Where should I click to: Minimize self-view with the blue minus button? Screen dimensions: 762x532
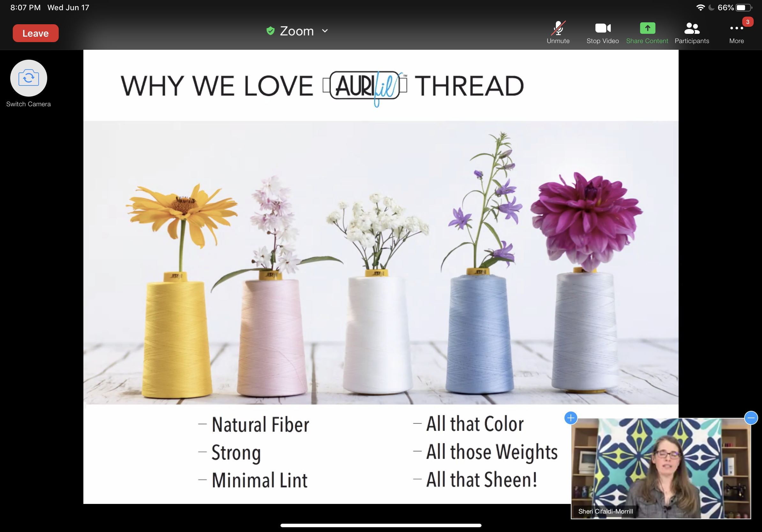(751, 418)
